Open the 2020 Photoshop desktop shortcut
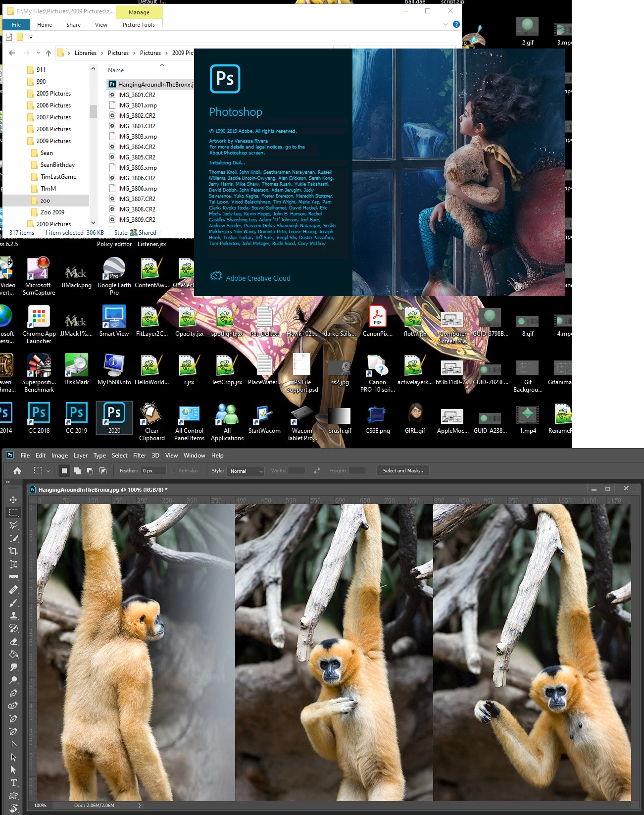 point(114,418)
